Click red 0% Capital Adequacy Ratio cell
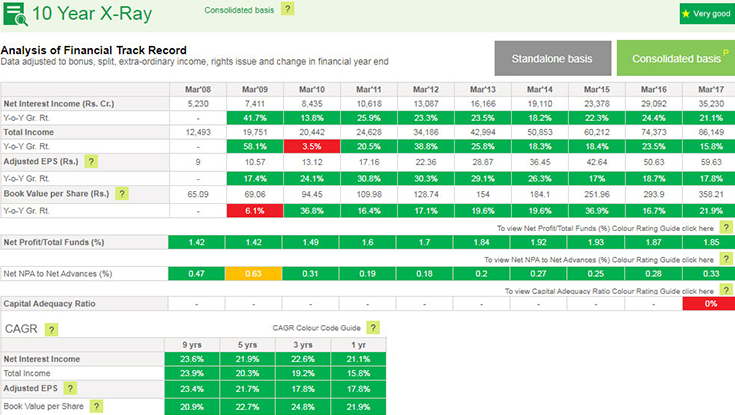The width and height of the screenshot is (735, 415). (x=711, y=303)
